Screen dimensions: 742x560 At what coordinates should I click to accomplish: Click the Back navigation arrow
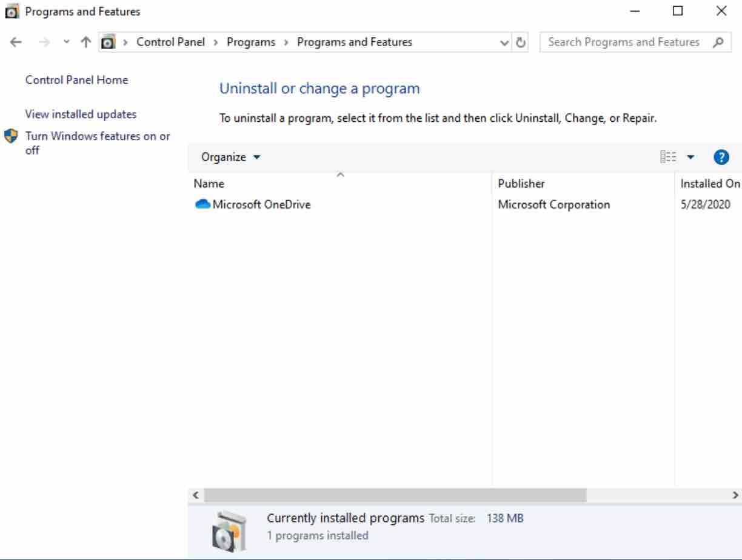click(17, 42)
